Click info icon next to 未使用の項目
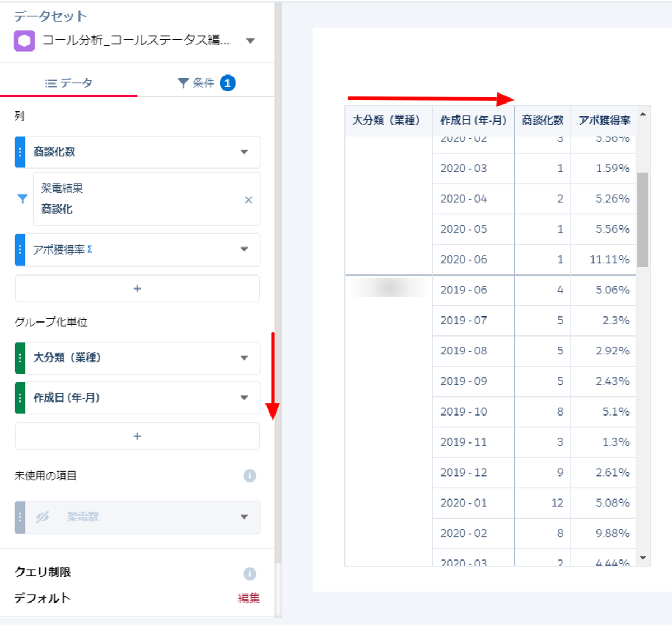 click(x=250, y=476)
